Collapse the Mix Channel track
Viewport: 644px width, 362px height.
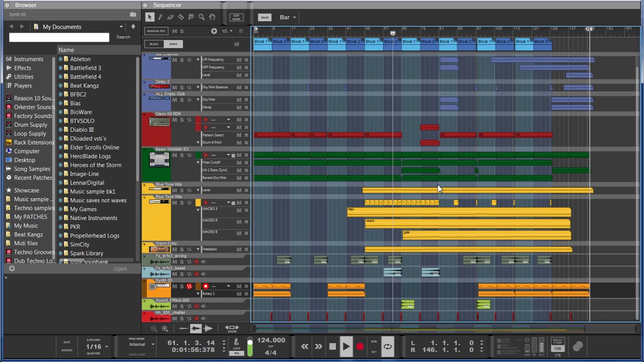pos(144,55)
